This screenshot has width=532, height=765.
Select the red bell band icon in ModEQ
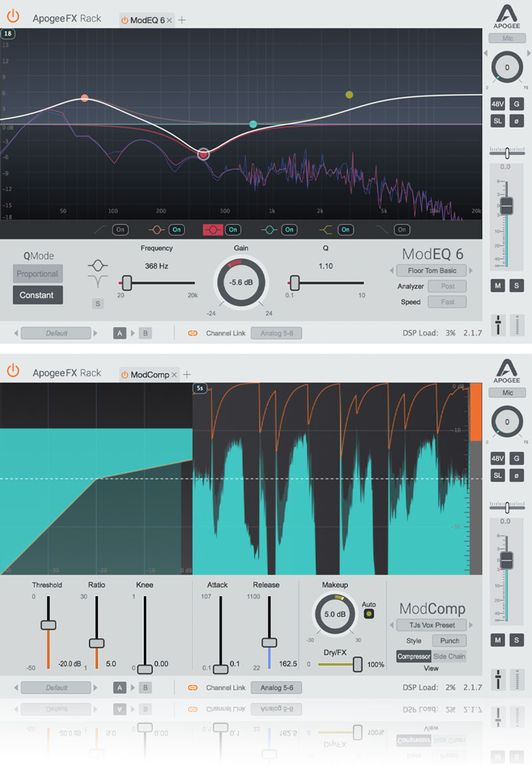tap(212, 230)
